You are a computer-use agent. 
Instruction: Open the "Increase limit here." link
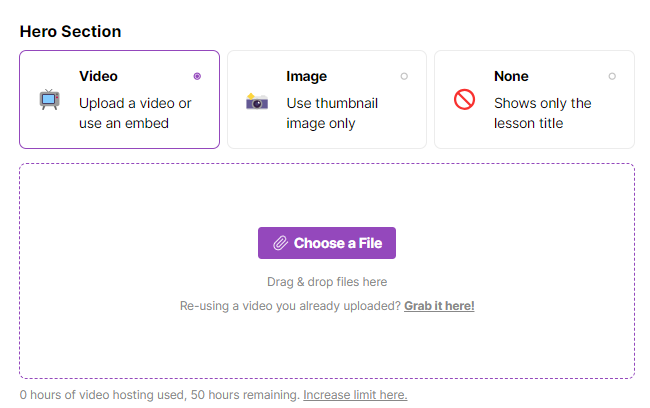click(355, 395)
